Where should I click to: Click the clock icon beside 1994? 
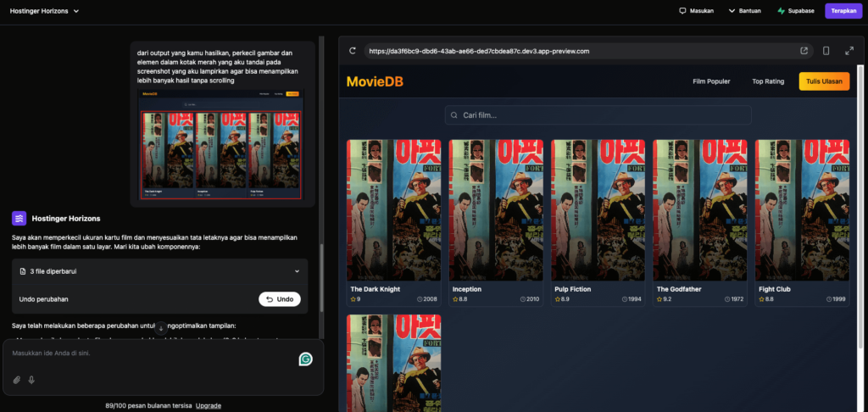[x=625, y=299]
